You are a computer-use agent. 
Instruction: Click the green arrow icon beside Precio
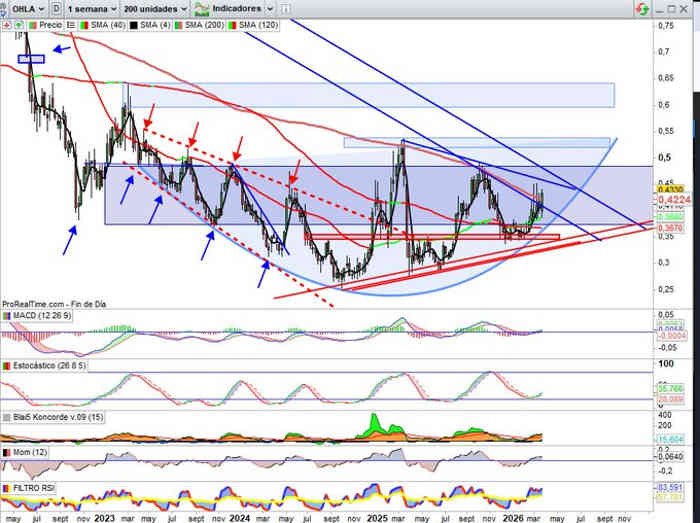pos(18,22)
